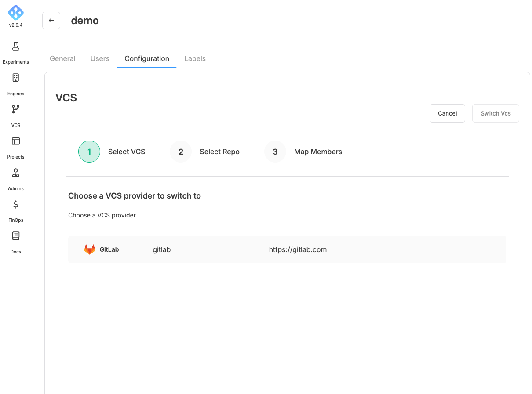This screenshot has height=394, width=532.
Task: Click the Engines sidebar label
Action: coord(16,94)
